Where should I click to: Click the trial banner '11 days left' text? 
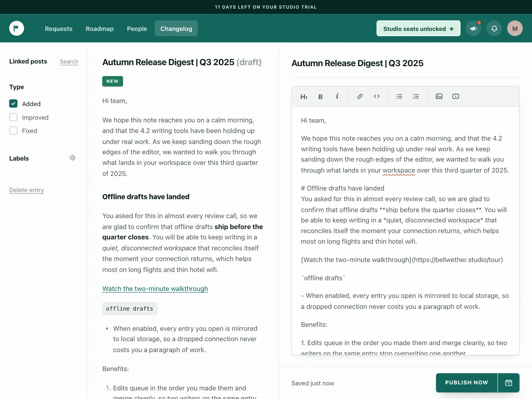266,7
